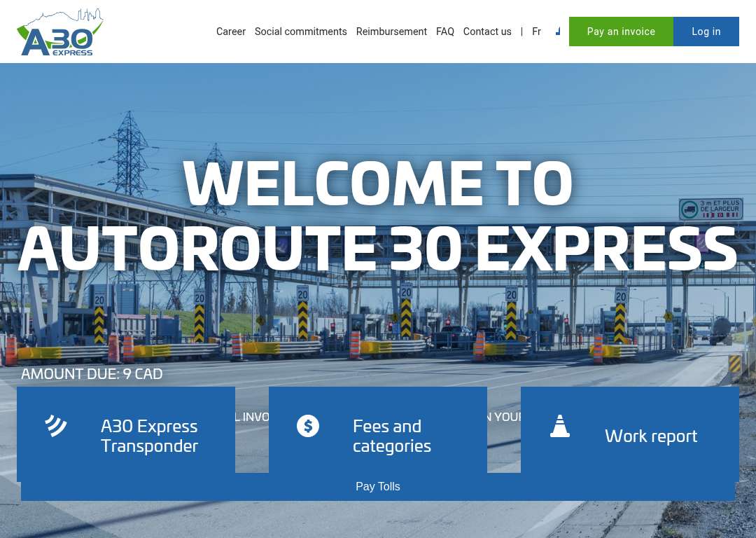Click the 'WELCOME TO' heading line
Image resolution: width=756 pixels, height=538 pixels.
378,184
